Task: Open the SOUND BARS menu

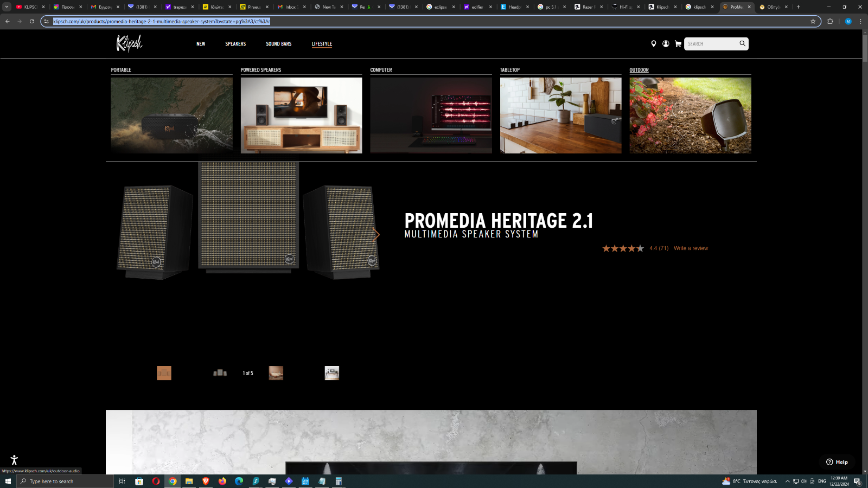Action: pyautogui.click(x=279, y=44)
